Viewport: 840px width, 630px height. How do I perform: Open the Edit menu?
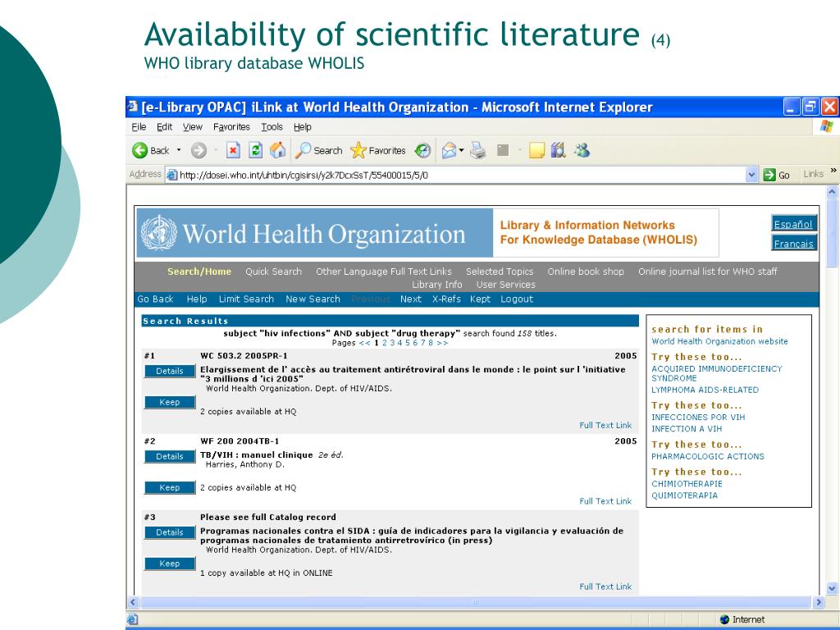(x=164, y=127)
